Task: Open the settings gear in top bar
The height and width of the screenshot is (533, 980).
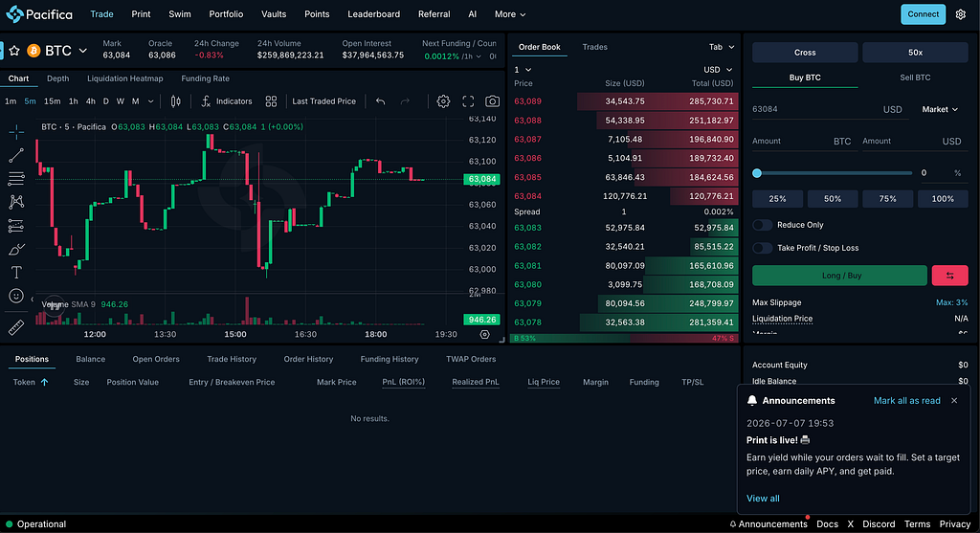Action: (961, 14)
